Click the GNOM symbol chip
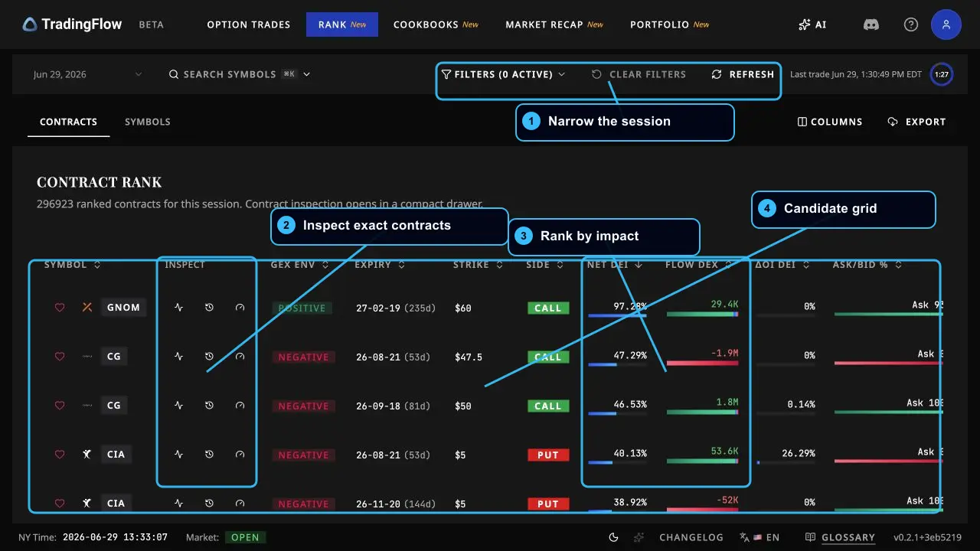 123,308
